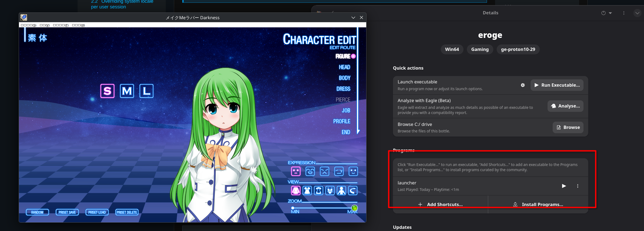Click the 'CHARACTER EDIT' title text
This screenshot has height=231, width=644.
click(x=320, y=40)
